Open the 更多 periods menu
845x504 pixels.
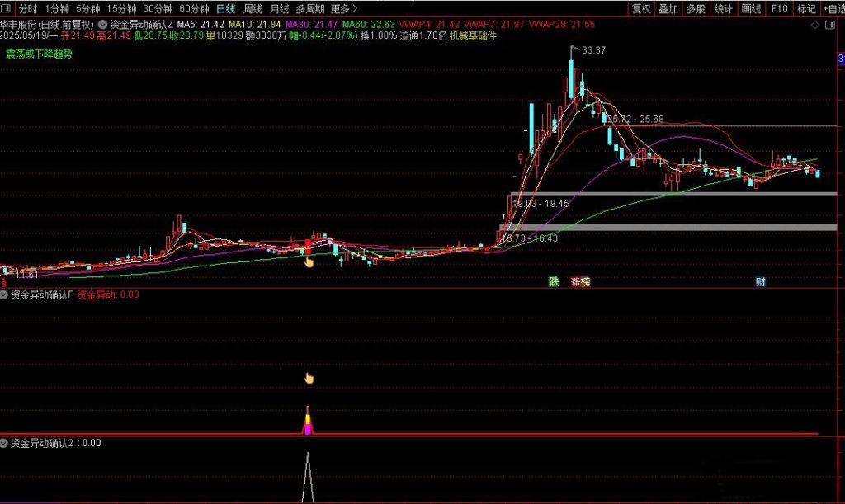click(x=343, y=8)
